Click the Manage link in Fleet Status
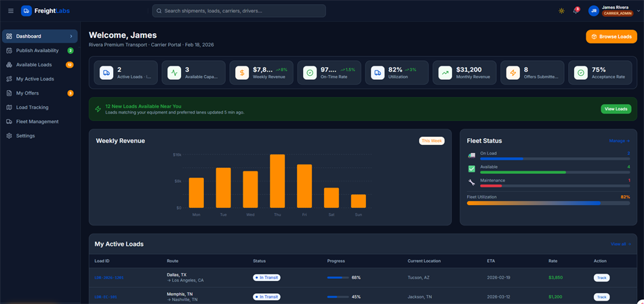The height and width of the screenshot is (304, 644). pos(620,141)
